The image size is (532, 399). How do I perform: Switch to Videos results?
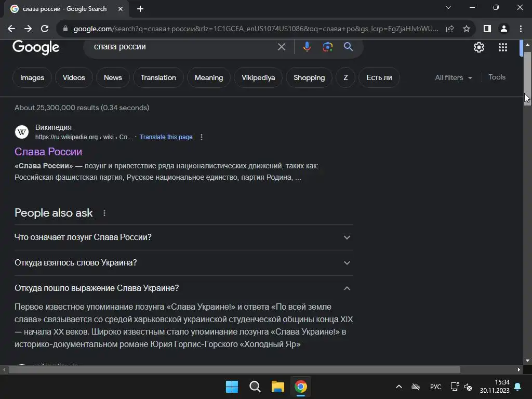(x=74, y=78)
